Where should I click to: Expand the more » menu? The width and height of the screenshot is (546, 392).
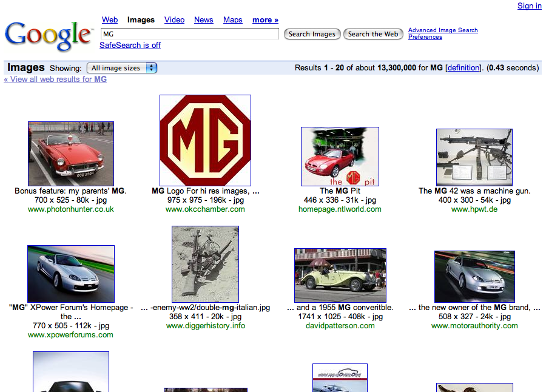click(x=265, y=20)
